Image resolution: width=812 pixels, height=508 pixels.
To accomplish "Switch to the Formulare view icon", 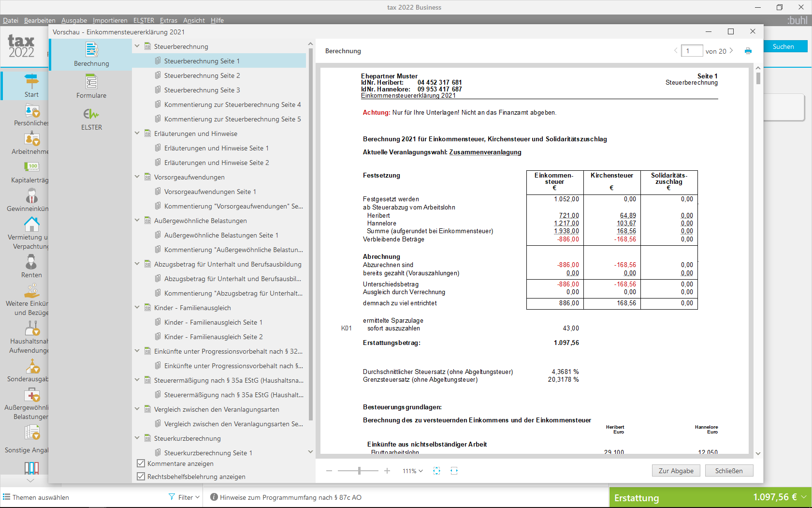I will coord(91,81).
